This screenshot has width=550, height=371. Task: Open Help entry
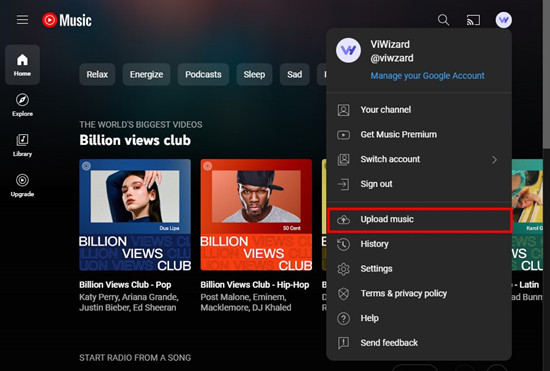[419, 318]
